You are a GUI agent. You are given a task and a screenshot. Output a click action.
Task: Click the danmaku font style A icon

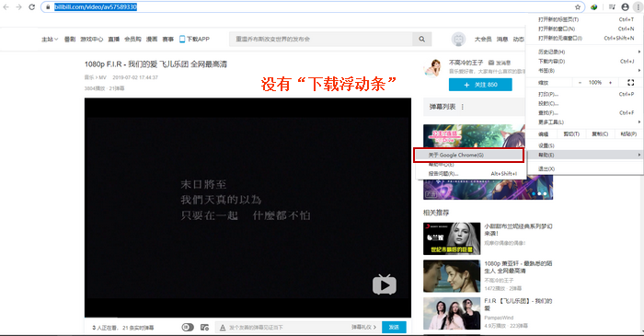(x=223, y=328)
